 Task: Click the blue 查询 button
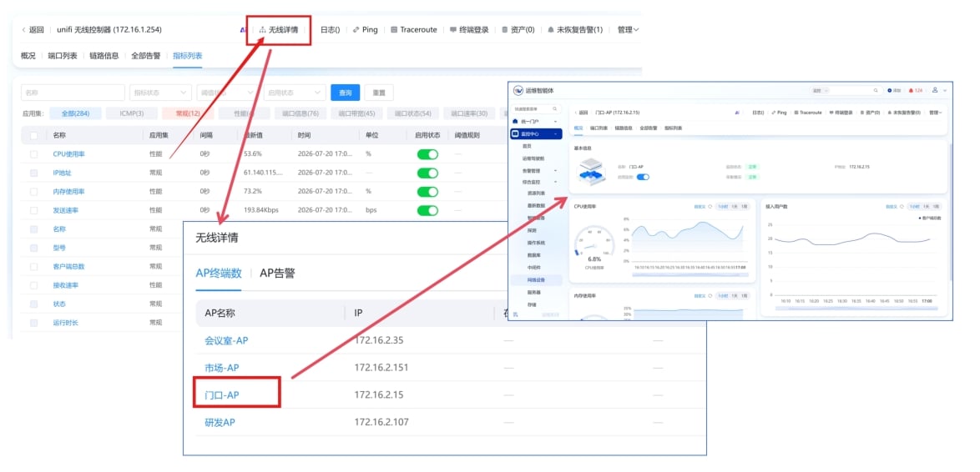(x=345, y=93)
